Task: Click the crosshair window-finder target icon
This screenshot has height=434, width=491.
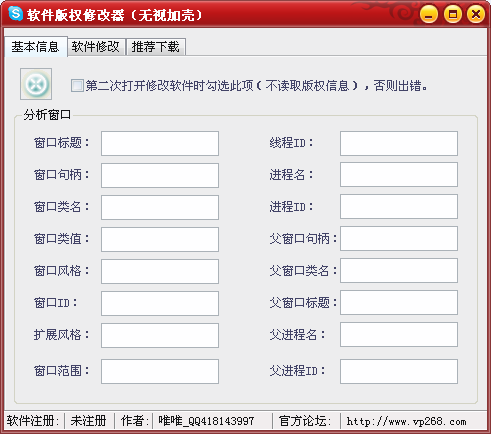Action: 36,84
